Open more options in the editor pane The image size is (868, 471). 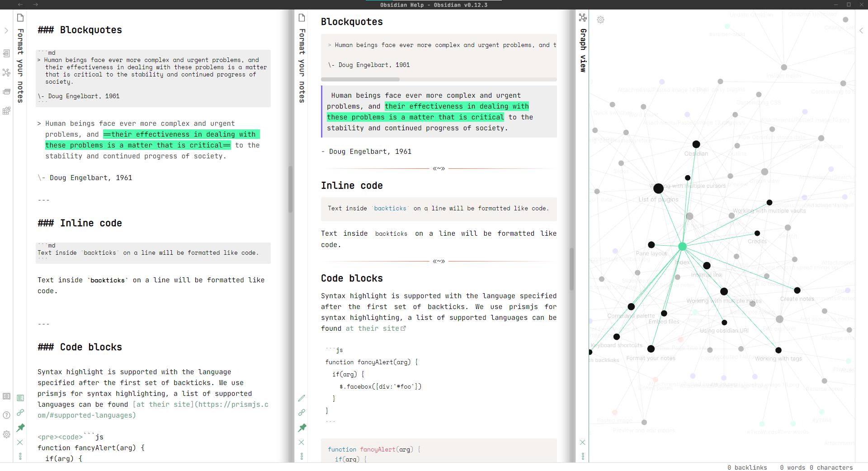click(x=20, y=456)
